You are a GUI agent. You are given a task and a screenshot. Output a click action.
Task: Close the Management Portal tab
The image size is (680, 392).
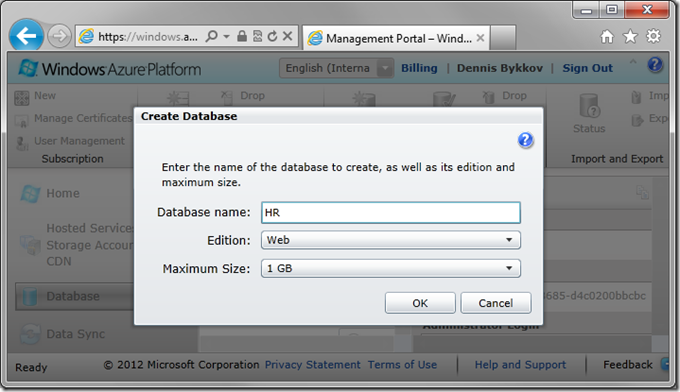[480, 38]
